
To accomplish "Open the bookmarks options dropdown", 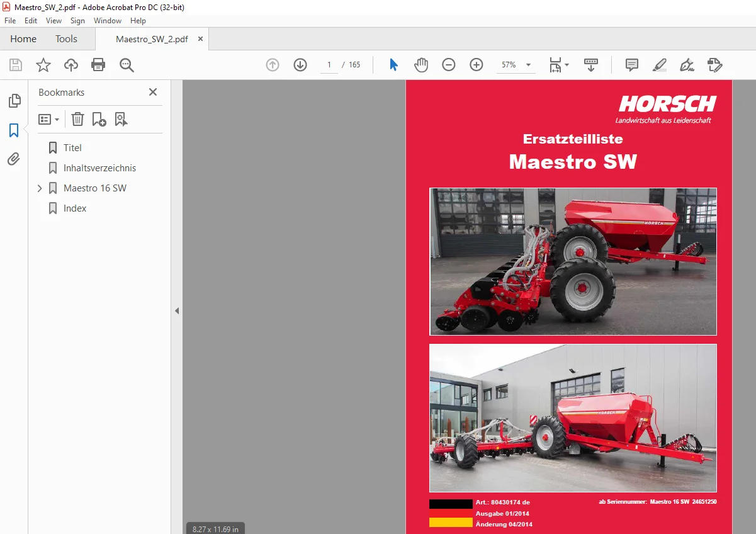I will 49,119.
